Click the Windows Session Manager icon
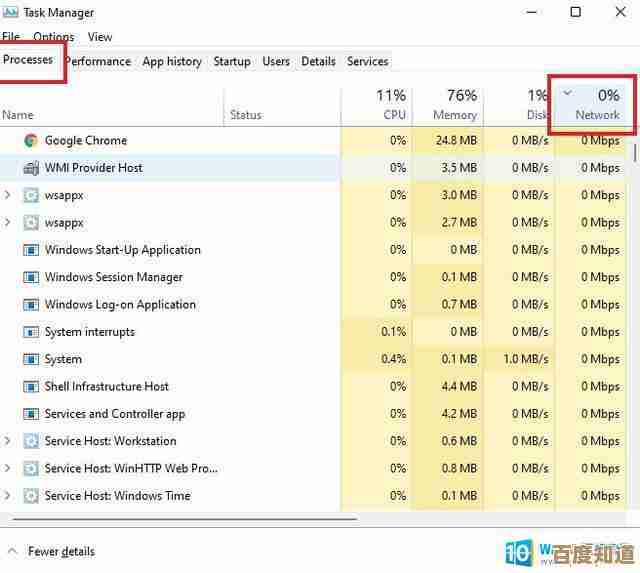The height and width of the screenshot is (573, 640). click(31, 277)
